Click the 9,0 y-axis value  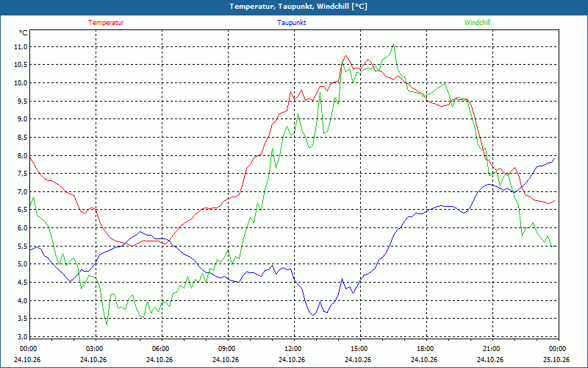pos(22,119)
